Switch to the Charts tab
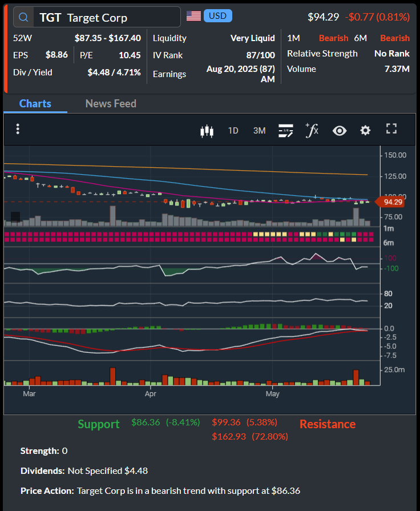 coord(35,104)
